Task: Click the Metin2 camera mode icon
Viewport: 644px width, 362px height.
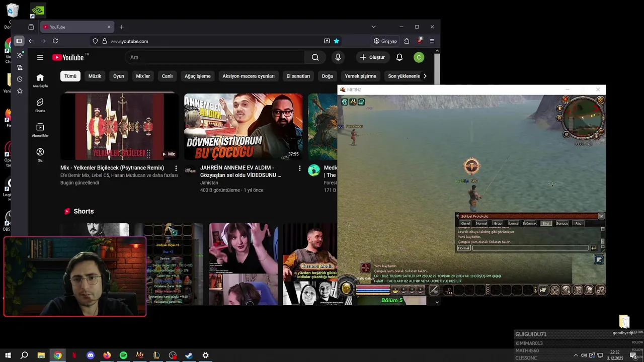Action: [x=543, y=290]
